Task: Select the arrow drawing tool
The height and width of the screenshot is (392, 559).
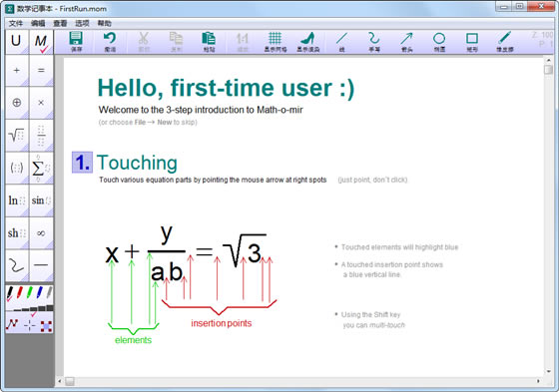Action: pyautogui.click(x=406, y=41)
